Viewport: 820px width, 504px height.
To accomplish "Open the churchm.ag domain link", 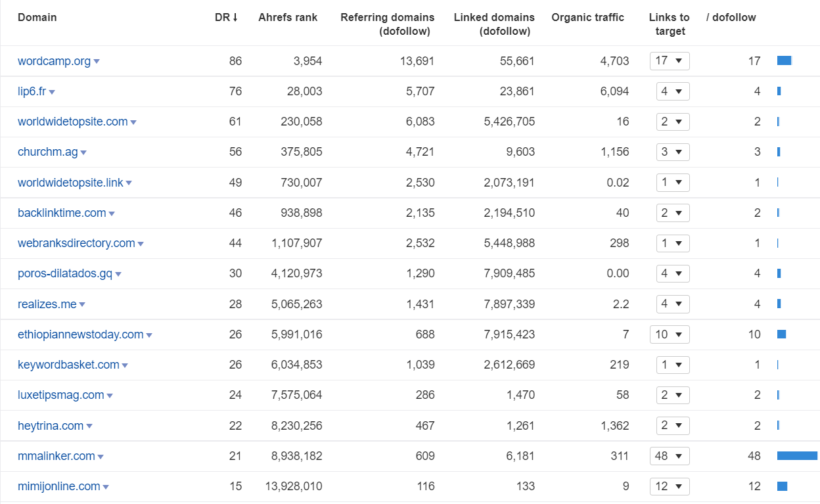I will (47, 152).
